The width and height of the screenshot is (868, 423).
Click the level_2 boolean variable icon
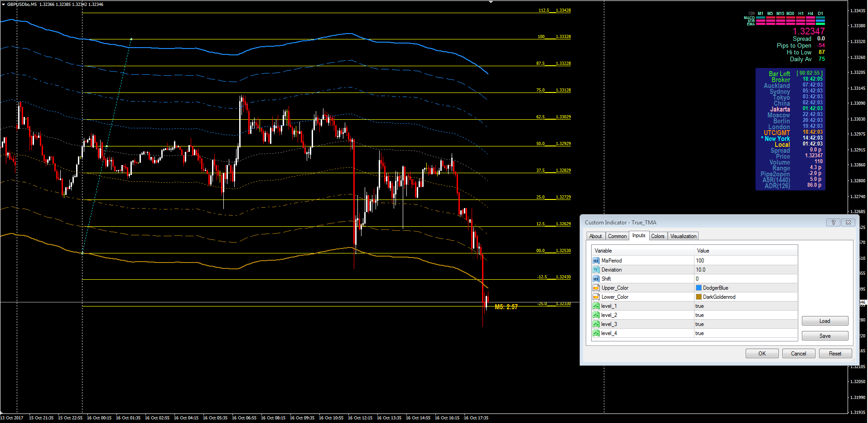(596, 315)
